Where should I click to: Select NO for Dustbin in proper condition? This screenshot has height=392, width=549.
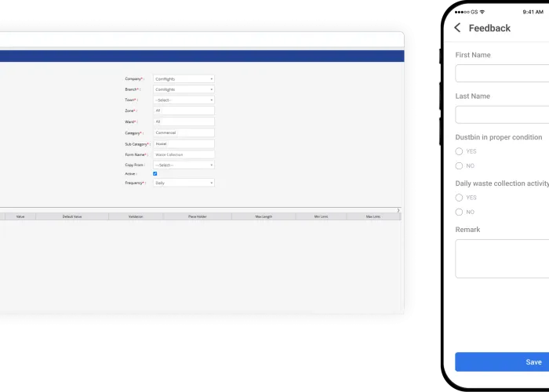point(460,165)
